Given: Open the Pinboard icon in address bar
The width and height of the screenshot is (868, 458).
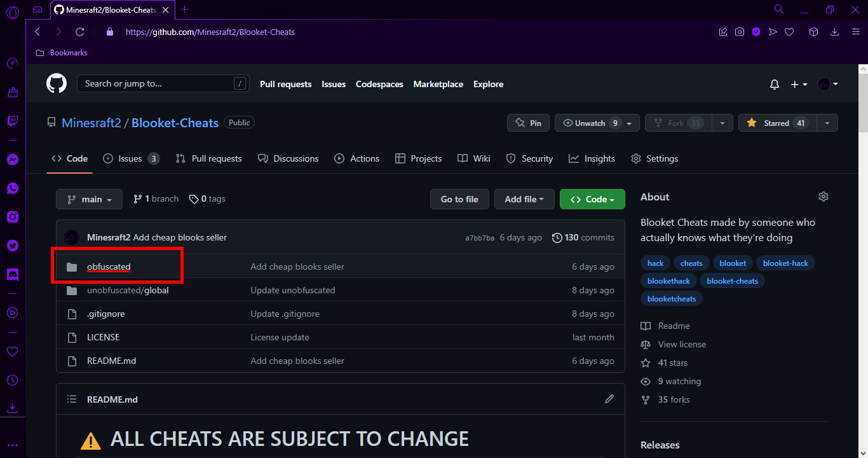Looking at the screenshot, I should [723, 32].
